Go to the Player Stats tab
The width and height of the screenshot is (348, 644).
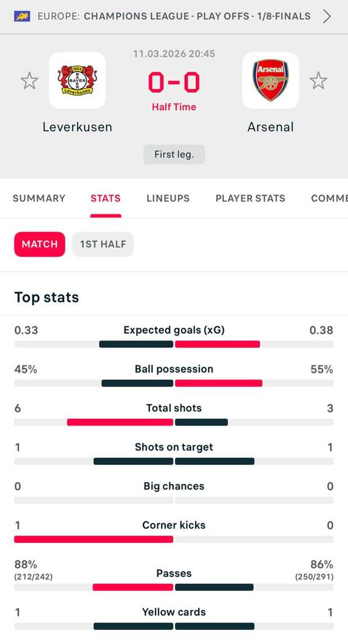250,198
